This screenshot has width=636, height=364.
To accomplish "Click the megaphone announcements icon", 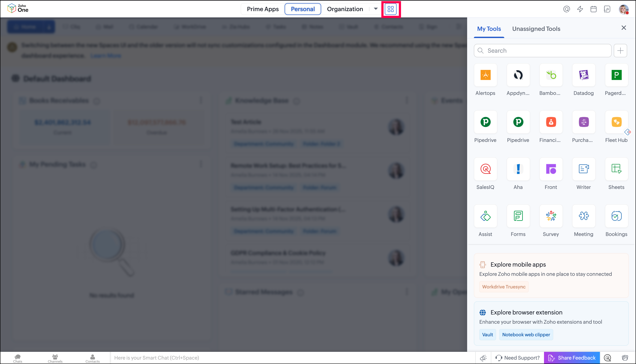I will tap(483, 358).
